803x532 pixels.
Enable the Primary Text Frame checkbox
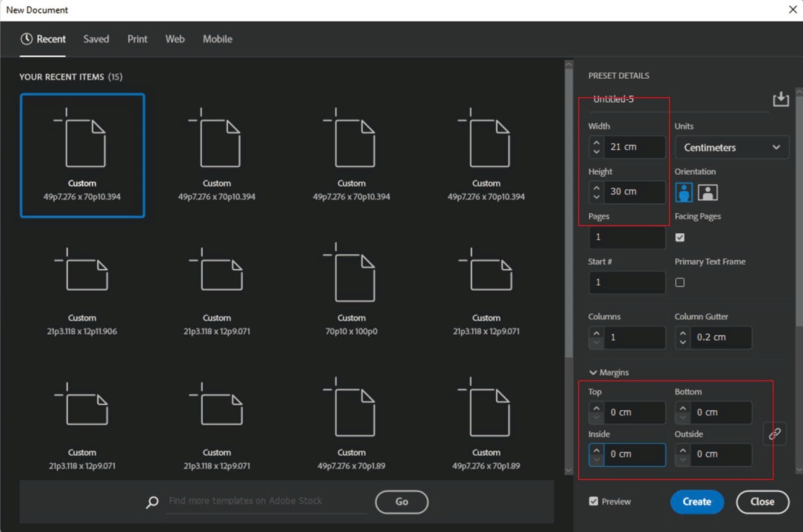click(x=680, y=283)
